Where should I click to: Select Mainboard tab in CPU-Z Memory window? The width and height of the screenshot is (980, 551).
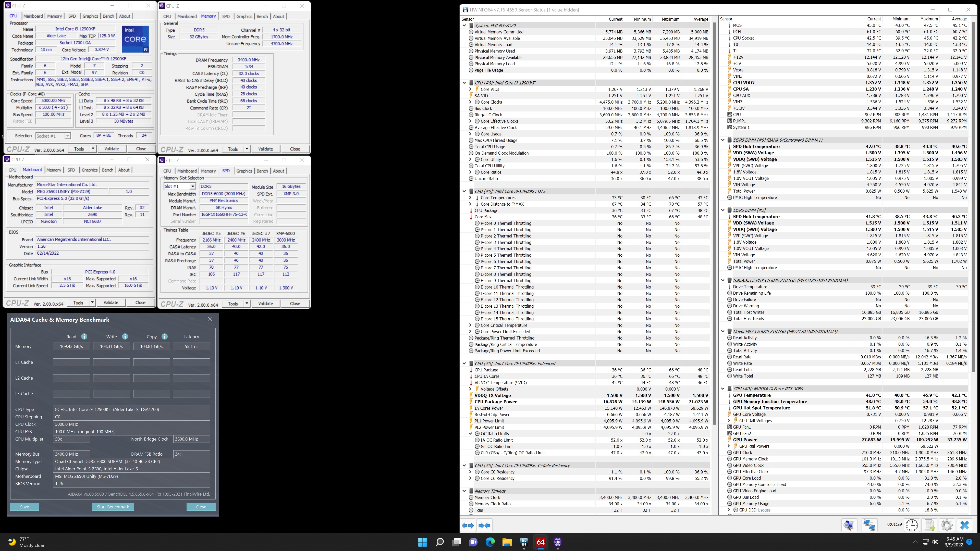(187, 16)
